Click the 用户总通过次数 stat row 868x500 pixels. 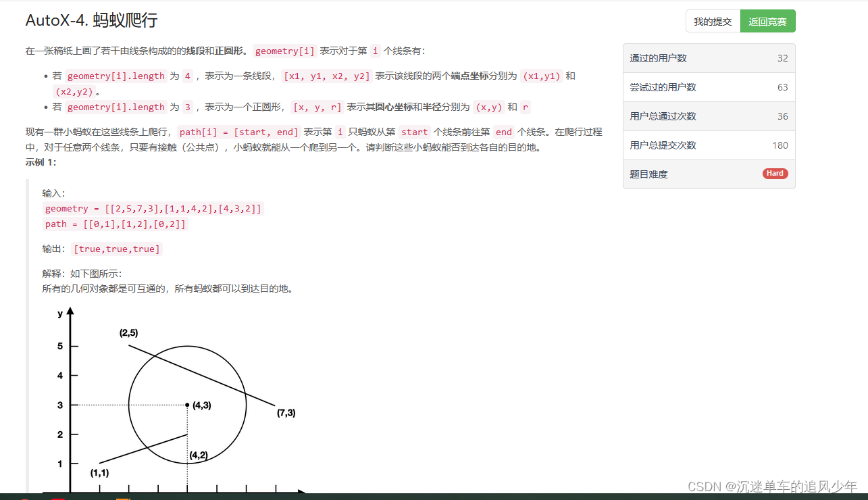click(708, 116)
